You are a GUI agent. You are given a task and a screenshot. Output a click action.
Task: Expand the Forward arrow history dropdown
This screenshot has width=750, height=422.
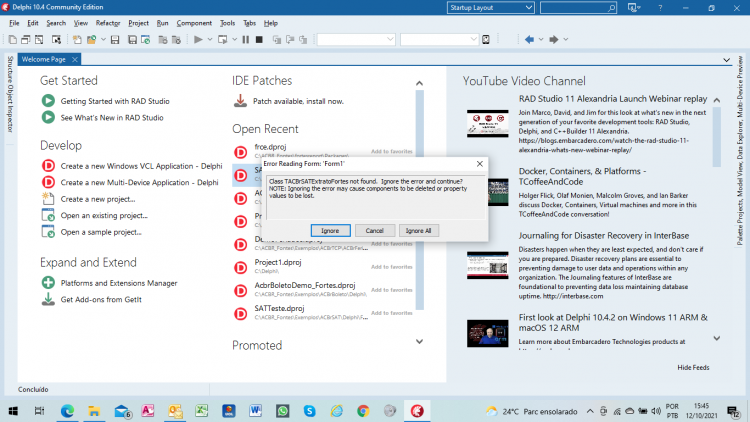click(565, 40)
